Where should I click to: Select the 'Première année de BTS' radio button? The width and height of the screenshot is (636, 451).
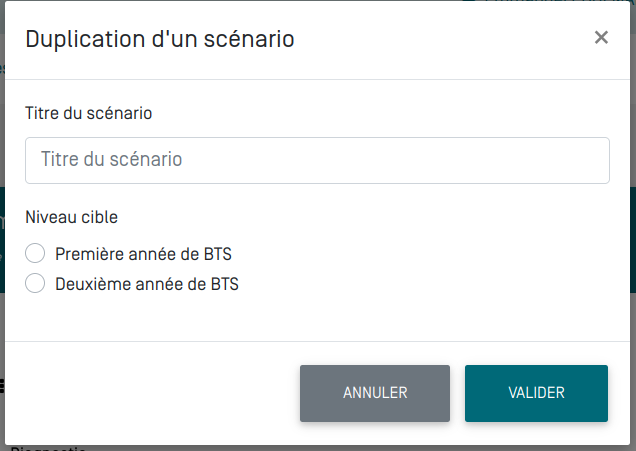(x=36, y=254)
